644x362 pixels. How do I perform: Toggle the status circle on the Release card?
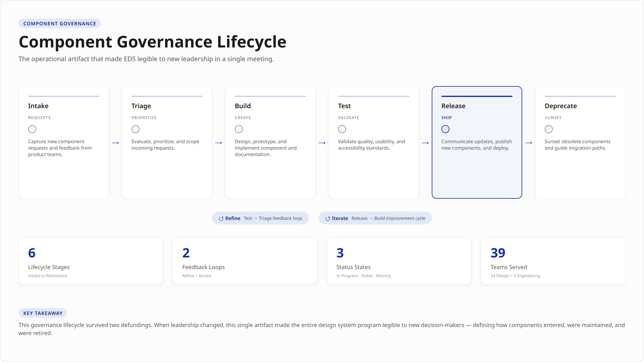click(445, 129)
